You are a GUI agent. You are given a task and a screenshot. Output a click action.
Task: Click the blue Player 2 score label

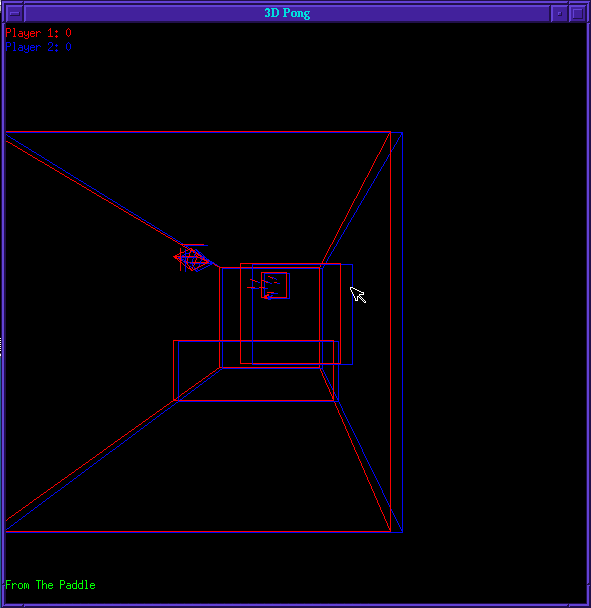38,47
